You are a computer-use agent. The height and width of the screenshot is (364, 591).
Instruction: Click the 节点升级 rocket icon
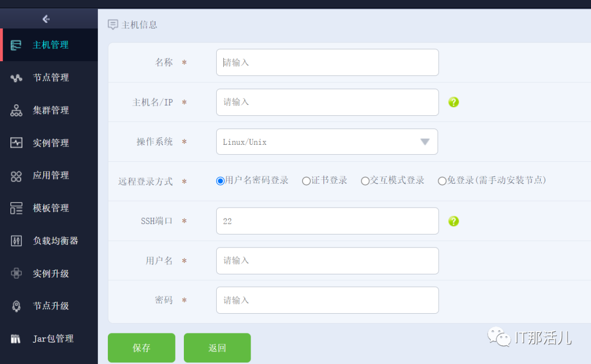pos(16,306)
